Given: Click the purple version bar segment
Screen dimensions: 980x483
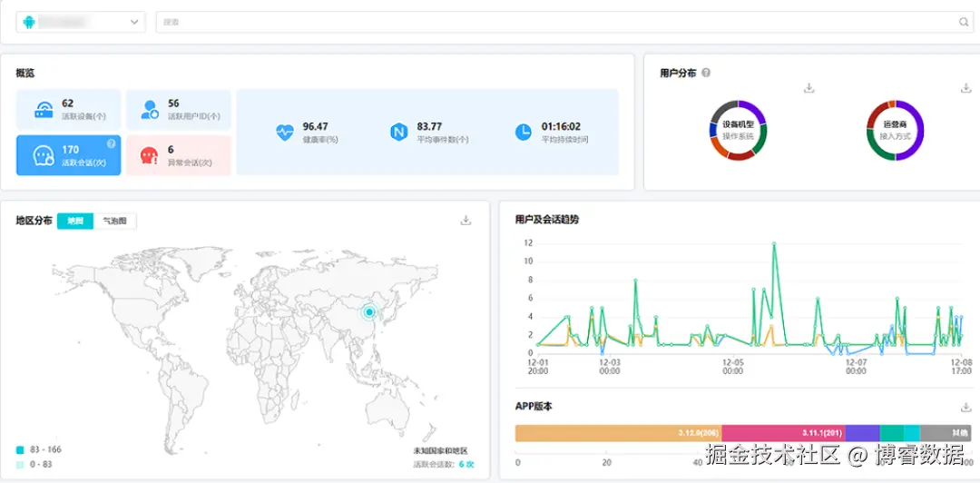Looking at the screenshot, I should coord(863,433).
